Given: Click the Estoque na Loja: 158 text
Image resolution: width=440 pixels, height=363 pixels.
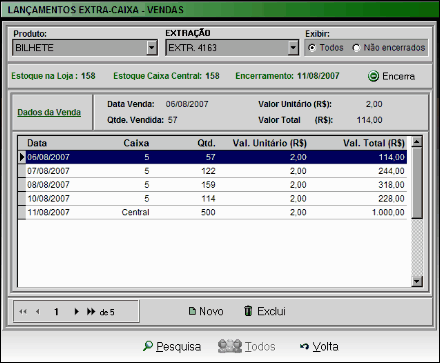Looking at the screenshot, I should tap(53, 76).
